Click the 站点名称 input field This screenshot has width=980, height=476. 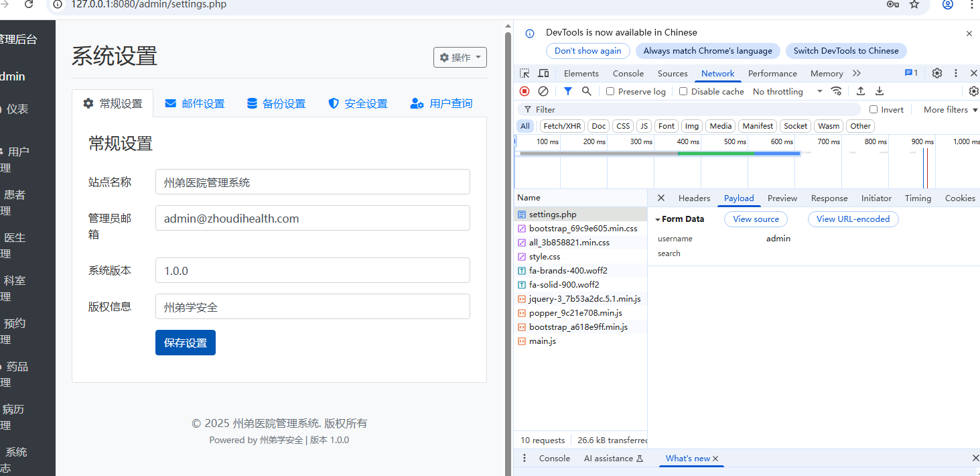pos(313,182)
